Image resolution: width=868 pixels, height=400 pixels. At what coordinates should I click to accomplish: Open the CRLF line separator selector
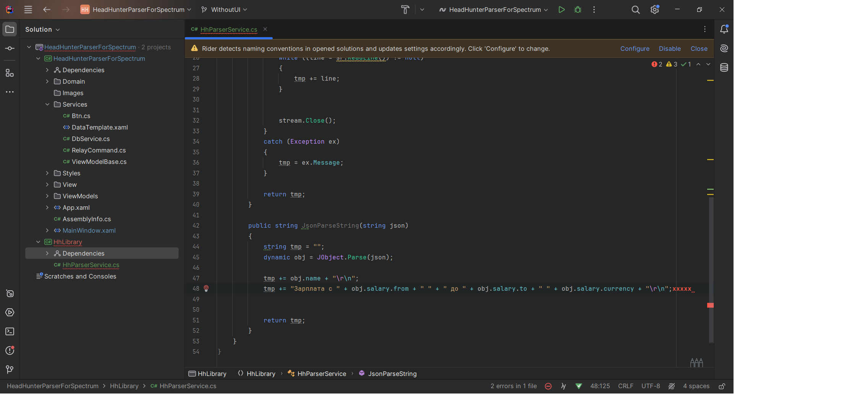point(625,386)
